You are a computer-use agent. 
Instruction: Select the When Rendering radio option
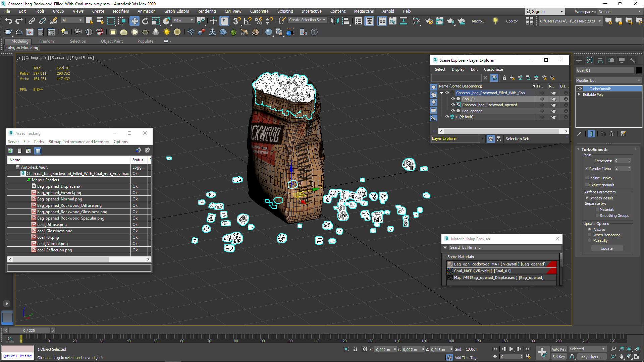coord(590,235)
